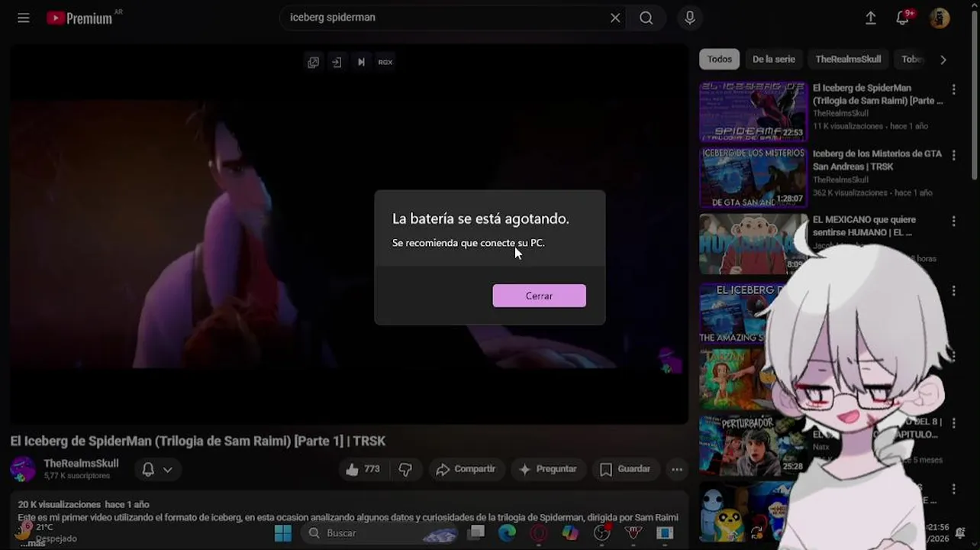980x550 pixels.
Task: Open TheRealmsSkull channel avatar
Action: [23, 468]
